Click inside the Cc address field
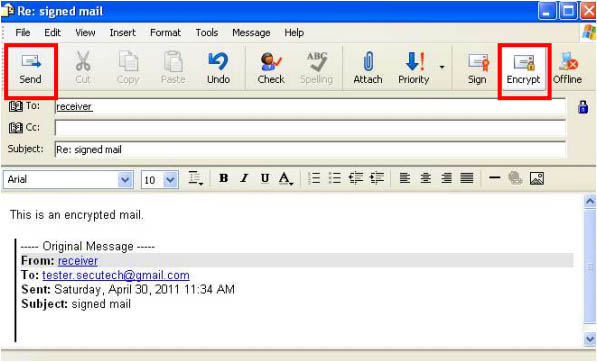Viewport: 597px width, 362px height. point(310,128)
